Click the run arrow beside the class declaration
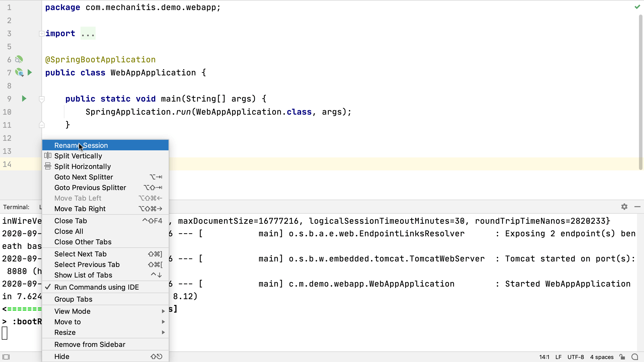Viewport: 644px width, 362px height. (30, 72)
